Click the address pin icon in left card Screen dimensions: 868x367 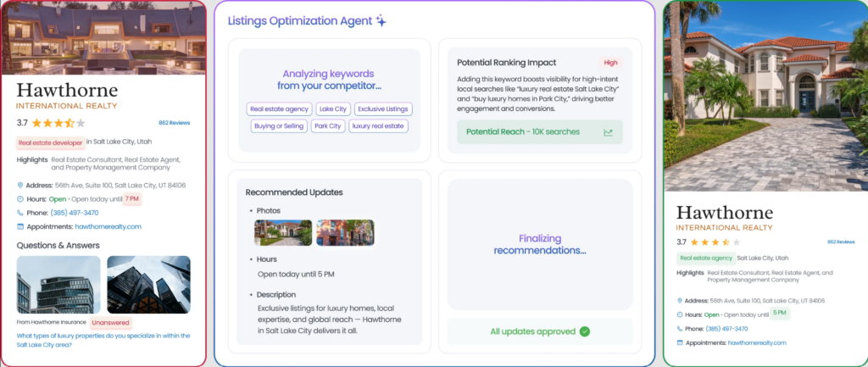click(20, 186)
